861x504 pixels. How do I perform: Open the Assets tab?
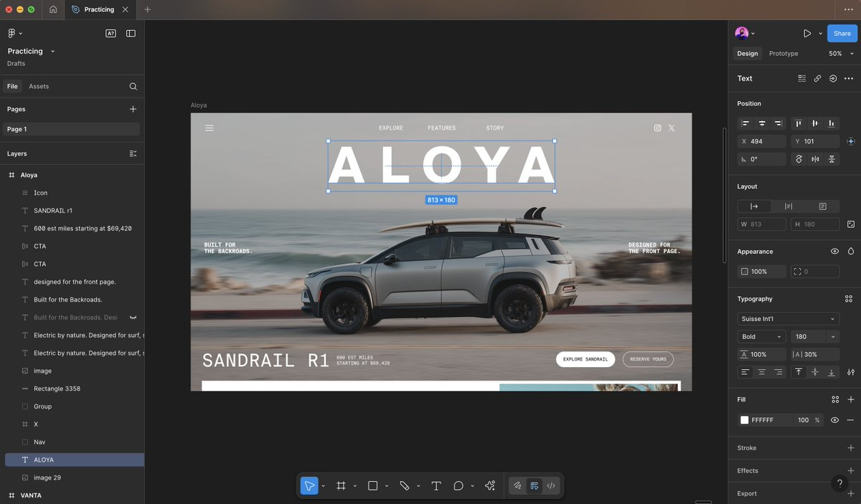coord(39,86)
